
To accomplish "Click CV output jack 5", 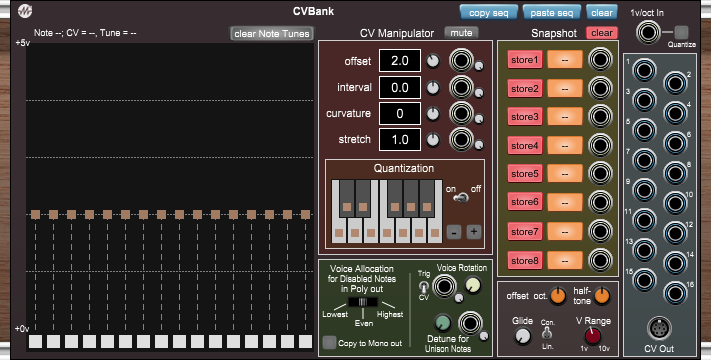I will point(644,130).
